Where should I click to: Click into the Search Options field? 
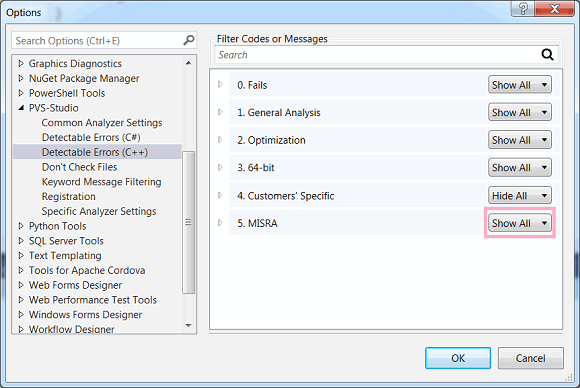click(98, 40)
